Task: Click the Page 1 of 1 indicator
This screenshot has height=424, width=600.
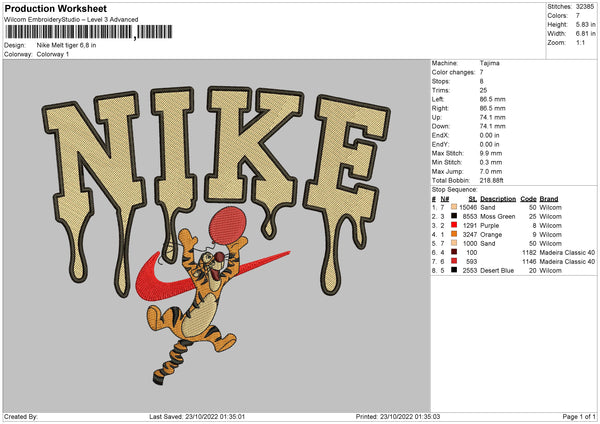Action: pos(579,416)
